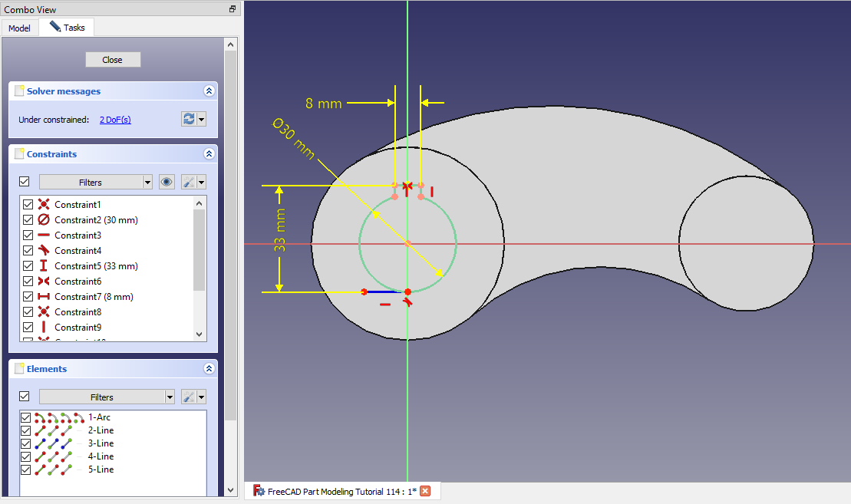Click the Constraint5 vertical distance icon
The height and width of the screenshot is (504, 851).
point(44,266)
